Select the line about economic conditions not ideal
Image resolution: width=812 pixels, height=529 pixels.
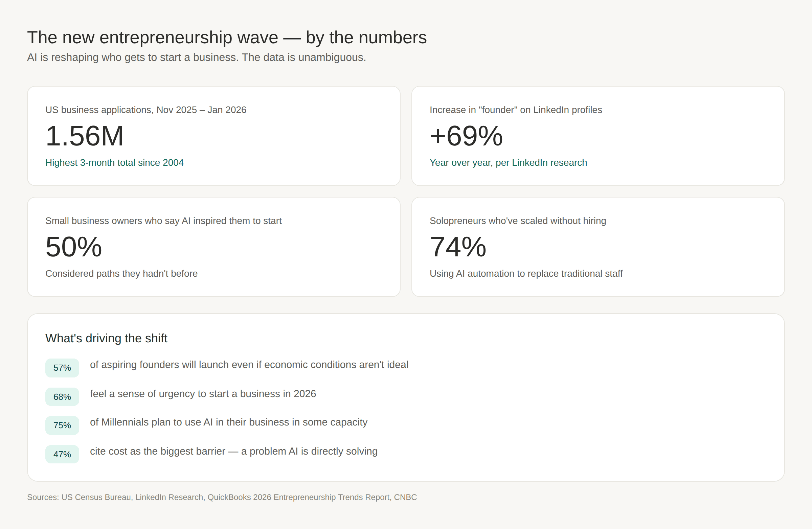click(x=249, y=365)
